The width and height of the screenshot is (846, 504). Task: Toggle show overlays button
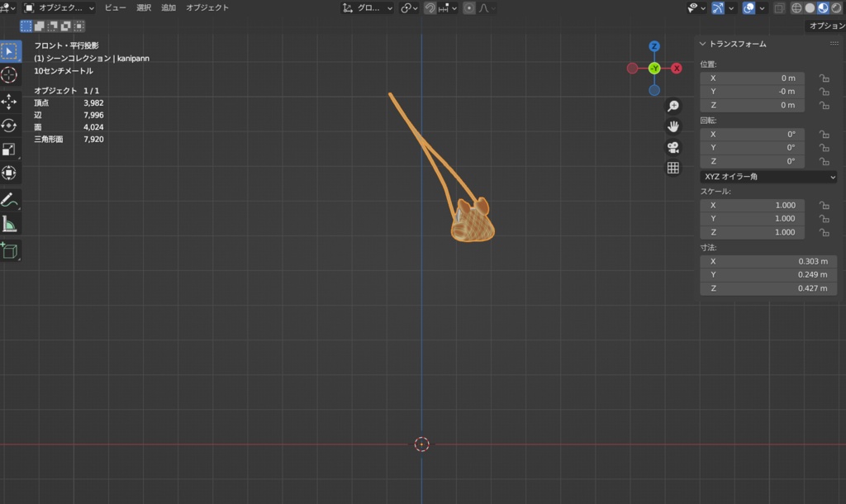coord(749,8)
